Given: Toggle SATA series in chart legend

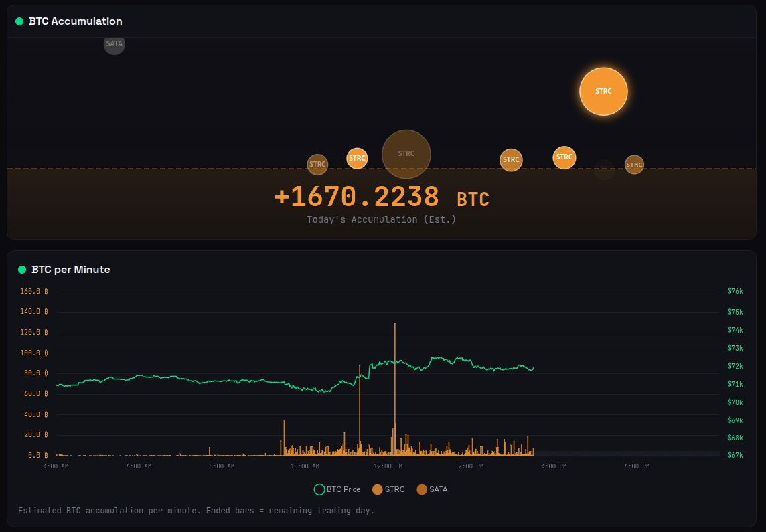Looking at the screenshot, I should point(433,490).
